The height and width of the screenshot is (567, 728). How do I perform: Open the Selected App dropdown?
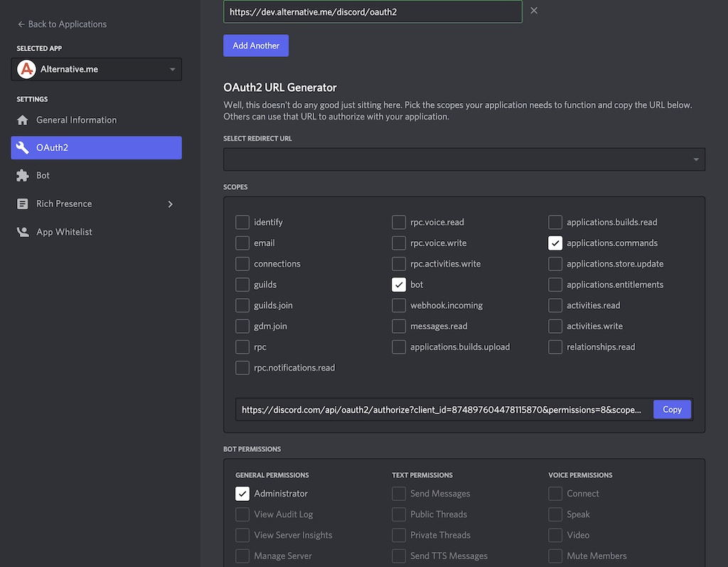click(x=171, y=69)
